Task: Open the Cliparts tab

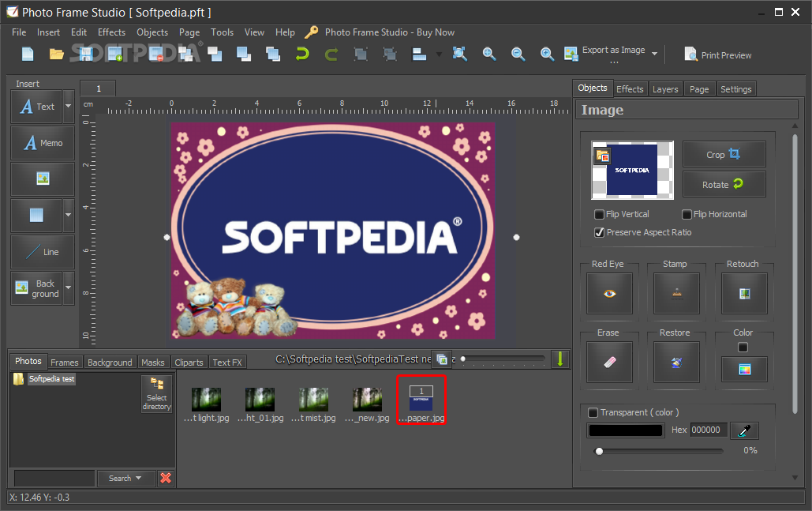Action: [x=189, y=363]
